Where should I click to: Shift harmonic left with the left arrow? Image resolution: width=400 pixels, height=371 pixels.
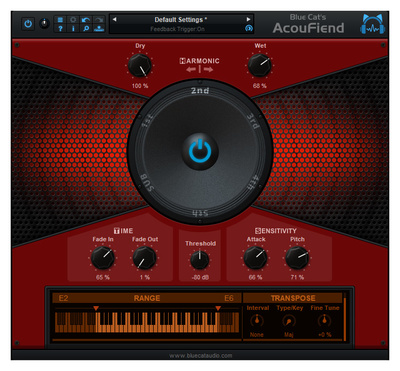coord(191,69)
